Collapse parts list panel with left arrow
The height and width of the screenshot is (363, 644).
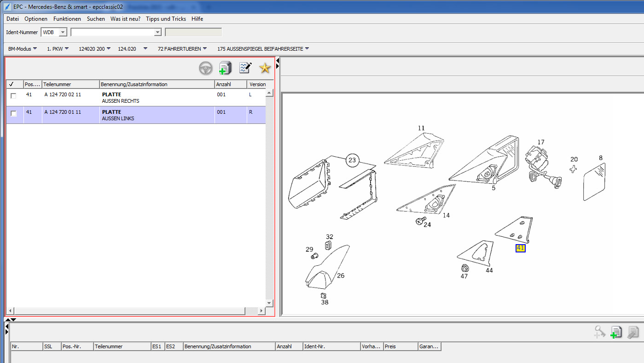(278, 60)
